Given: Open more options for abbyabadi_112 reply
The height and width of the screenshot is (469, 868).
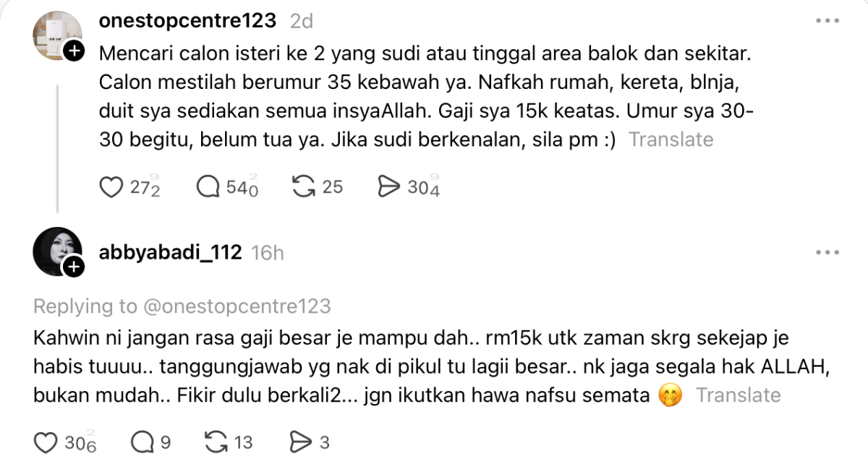Looking at the screenshot, I should (x=827, y=252).
